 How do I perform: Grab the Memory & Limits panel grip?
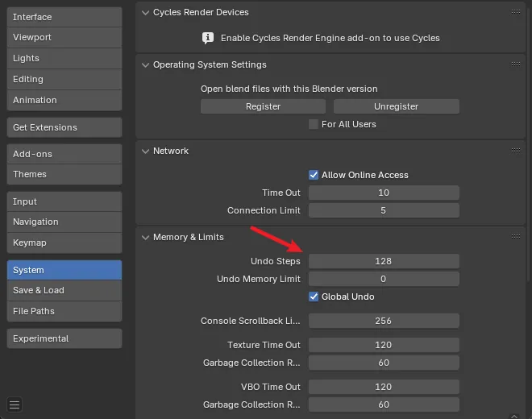(x=515, y=236)
